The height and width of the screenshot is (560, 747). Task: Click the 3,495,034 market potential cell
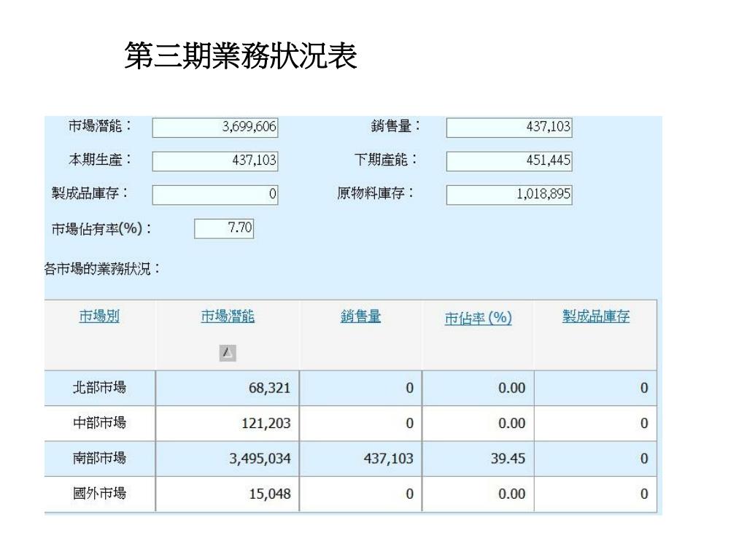(228, 459)
